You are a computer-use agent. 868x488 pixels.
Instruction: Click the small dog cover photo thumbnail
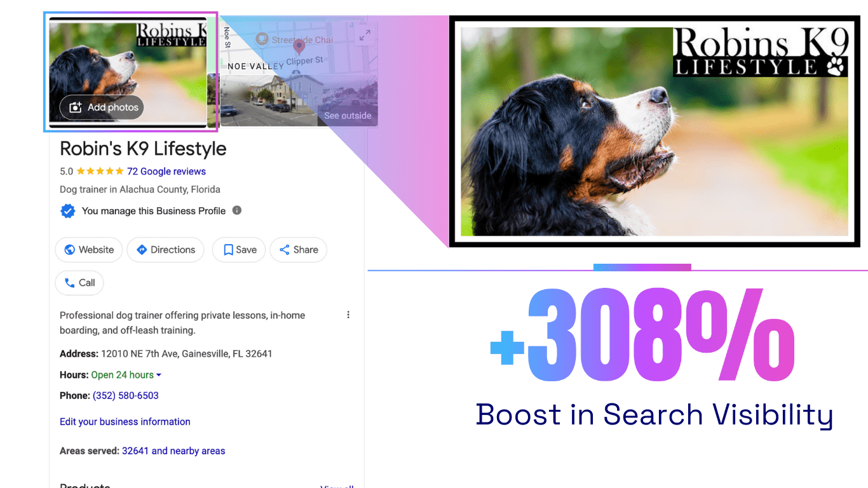tap(128, 72)
